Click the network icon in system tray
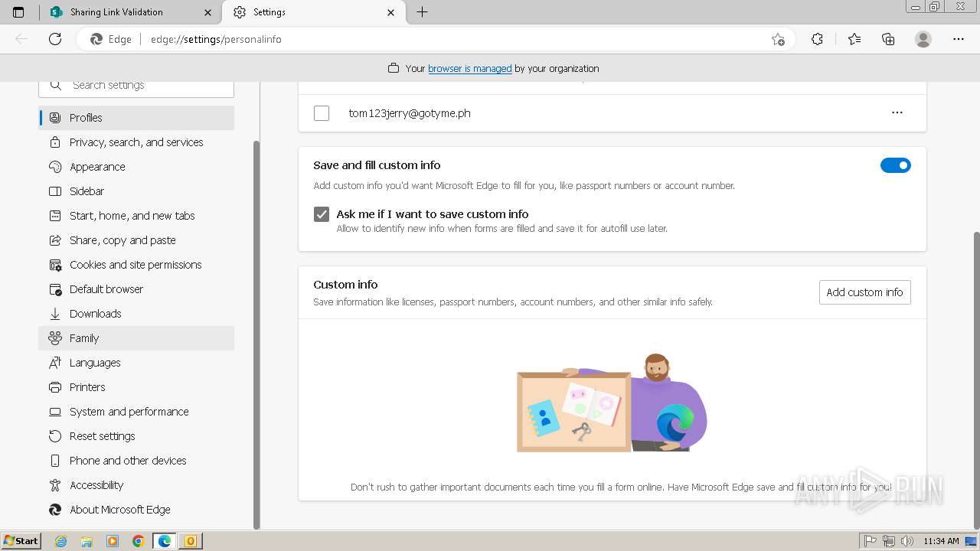The image size is (980, 551). click(x=889, y=541)
